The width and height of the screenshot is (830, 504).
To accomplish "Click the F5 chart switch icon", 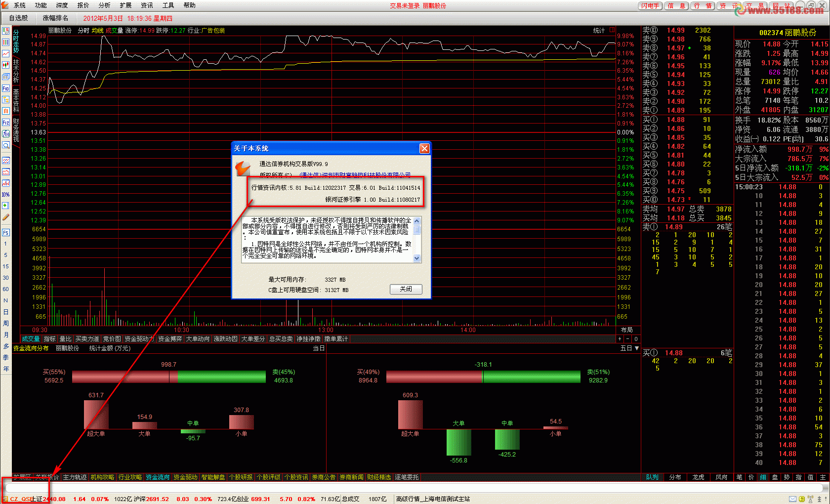I will click(x=6, y=232).
